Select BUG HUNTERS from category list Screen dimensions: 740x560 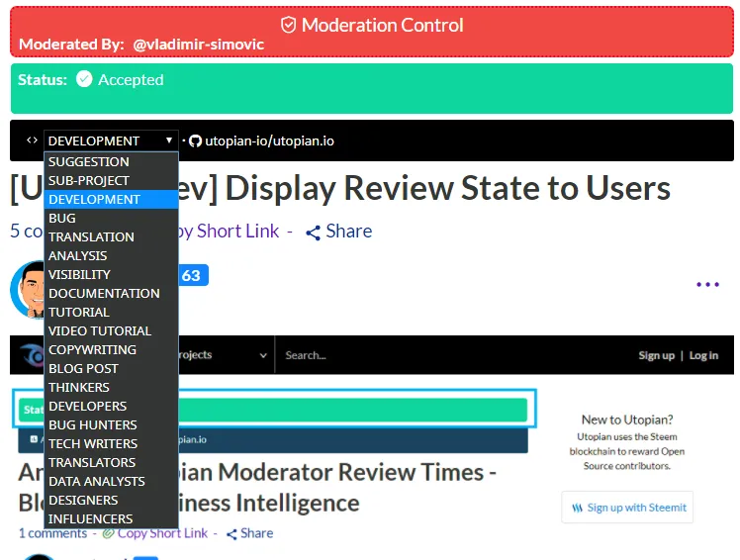111,425
